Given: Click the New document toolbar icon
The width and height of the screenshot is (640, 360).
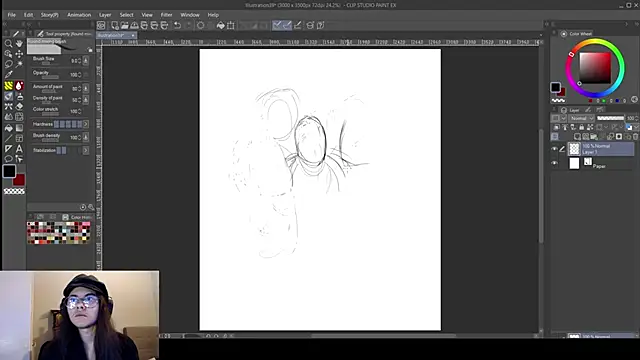Looking at the screenshot, I should [x=115, y=25].
